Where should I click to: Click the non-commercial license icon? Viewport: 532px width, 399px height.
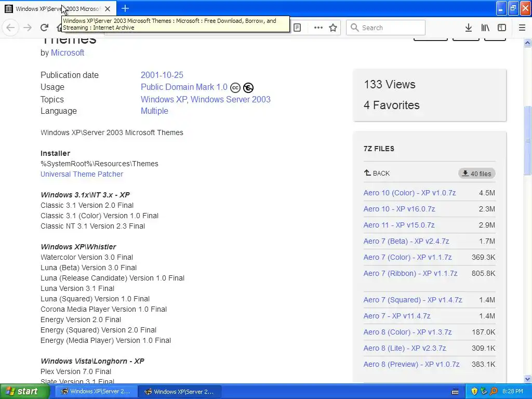(x=248, y=87)
